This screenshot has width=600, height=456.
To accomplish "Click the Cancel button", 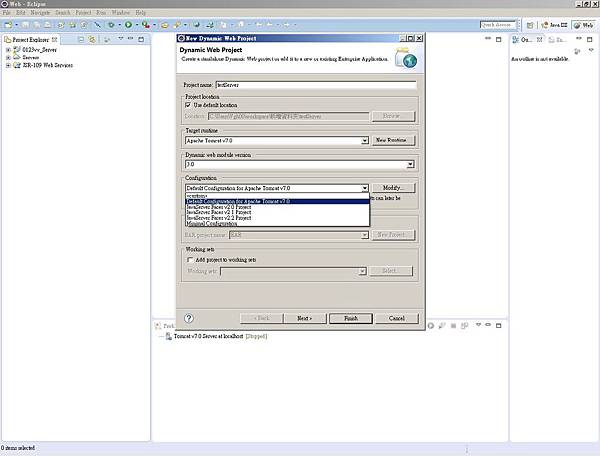I will (x=397, y=318).
